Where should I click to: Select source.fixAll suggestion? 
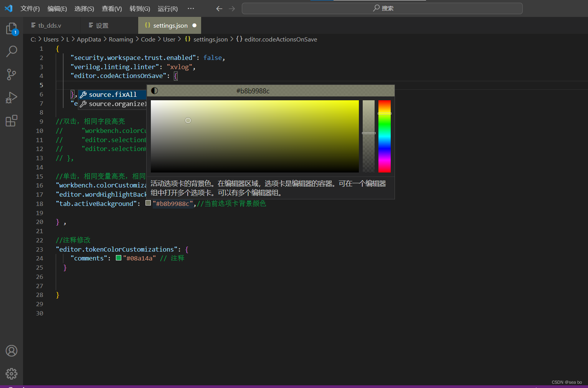(112, 95)
